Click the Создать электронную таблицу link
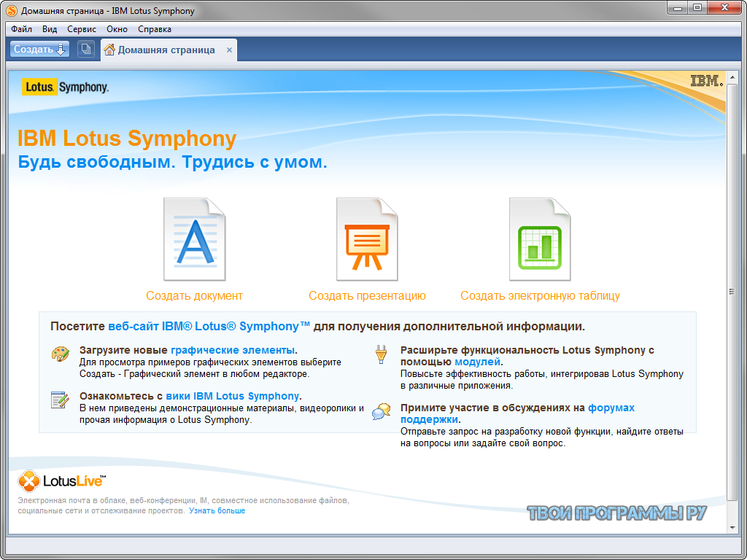 [x=541, y=296]
